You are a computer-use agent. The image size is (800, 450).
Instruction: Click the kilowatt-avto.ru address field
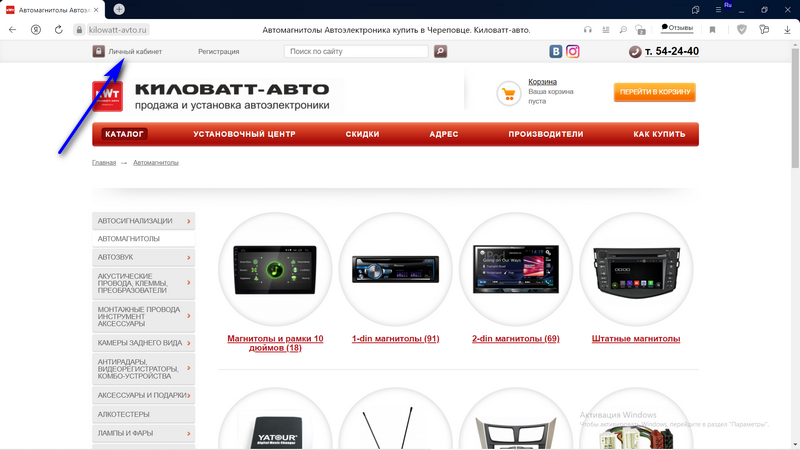click(x=118, y=30)
